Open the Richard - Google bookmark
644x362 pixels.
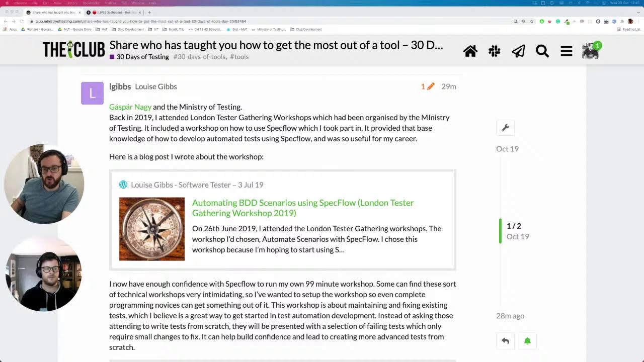(38, 29)
